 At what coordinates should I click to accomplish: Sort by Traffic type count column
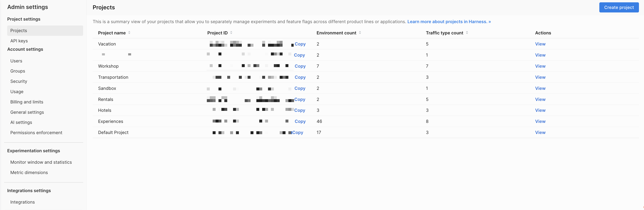[x=467, y=33]
